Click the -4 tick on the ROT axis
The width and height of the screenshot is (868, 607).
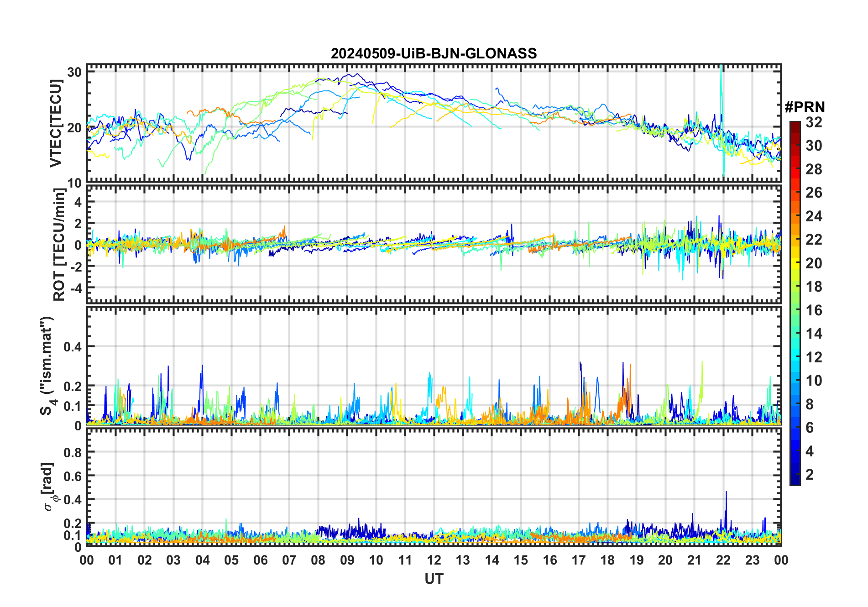[74, 288]
